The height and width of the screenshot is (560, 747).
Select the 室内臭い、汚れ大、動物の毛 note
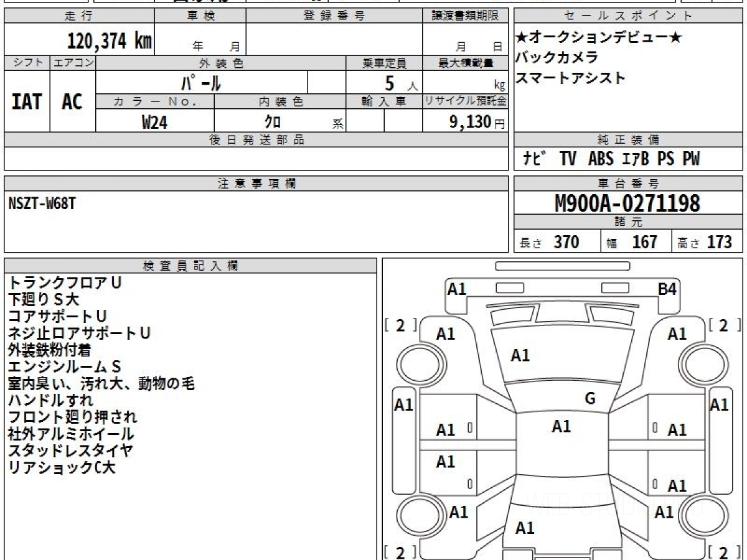pyautogui.click(x=101, y=384)
